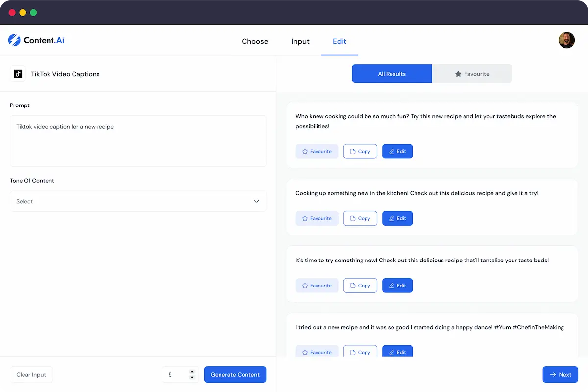Click the Content.Ai logo icon

tap(14, 40)
